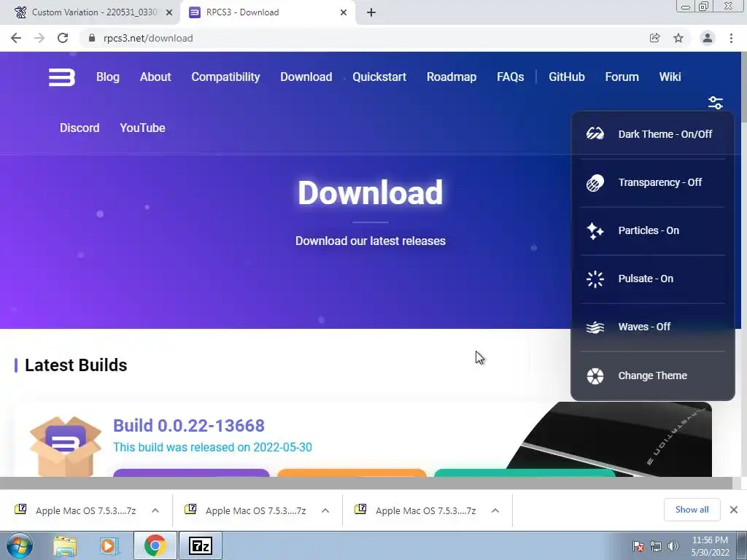Click the Waves icon
The width and height of the screenshot is (747, 560).
point(595,327)
